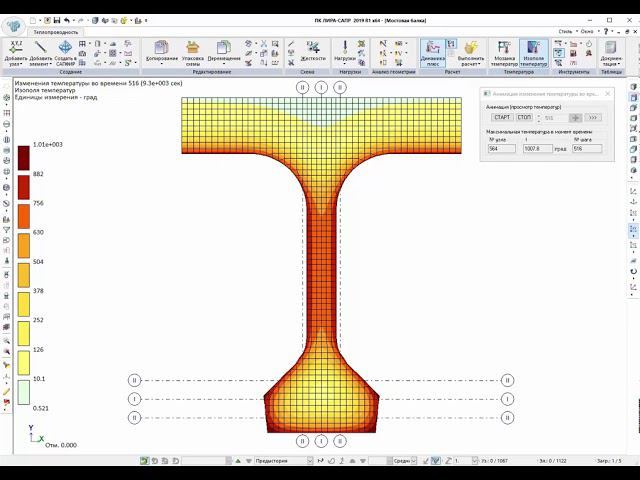640x480 pixels.
Task: Click the Выполнить расчет icon
Action: [x=471, y=49]
